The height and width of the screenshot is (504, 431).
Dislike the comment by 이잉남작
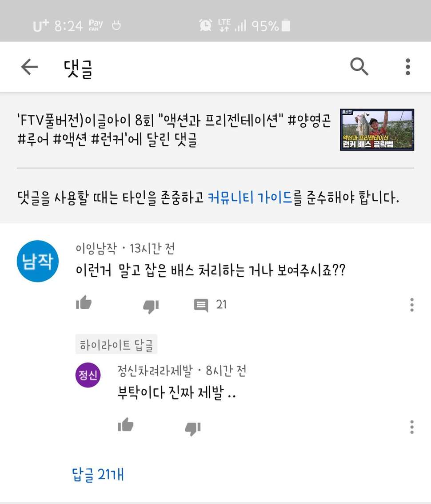151,306
